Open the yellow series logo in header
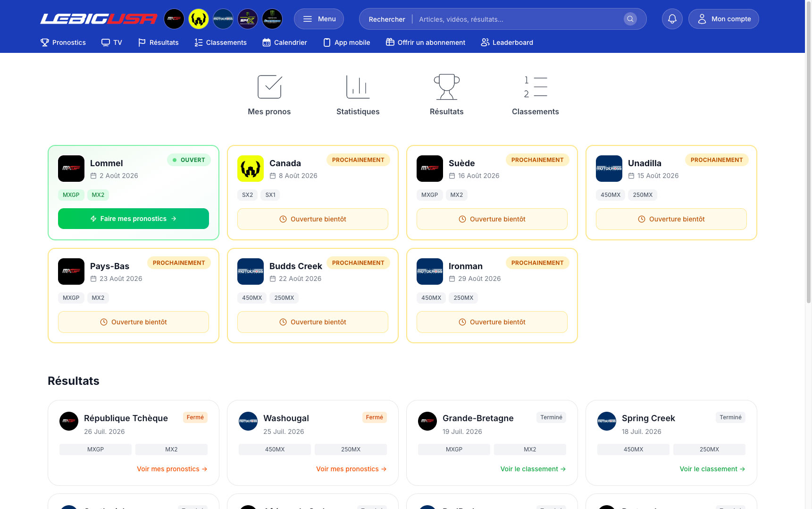This screenshot has height=509, width=812. pos(199,19)
